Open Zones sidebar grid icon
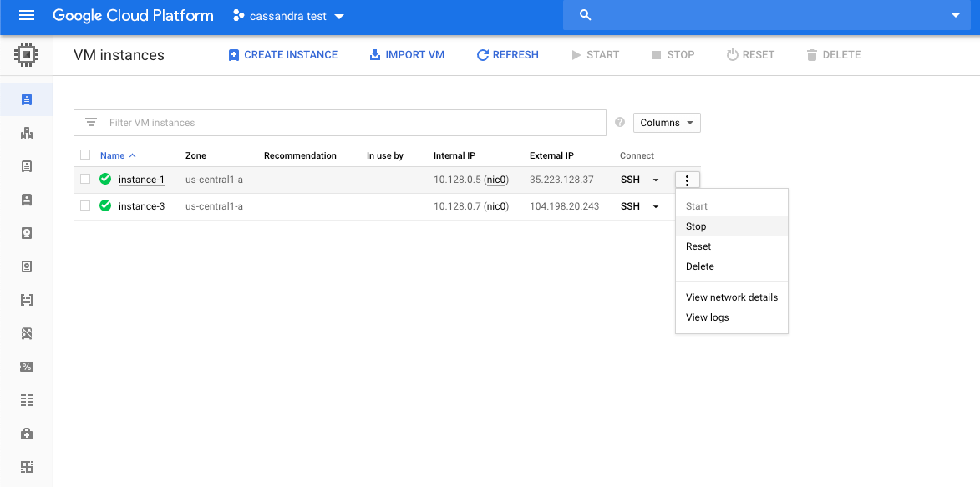The height and width of the screenshot is (487, 980). pos(26,467)
